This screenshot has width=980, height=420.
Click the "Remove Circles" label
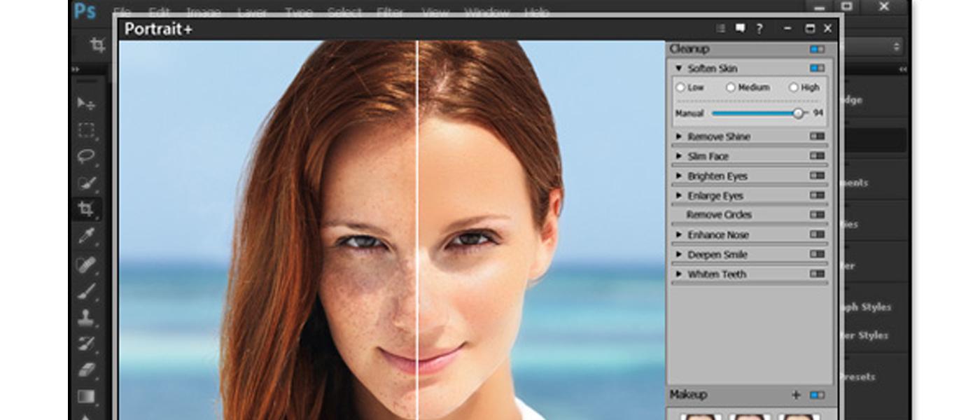click(719, 215)
